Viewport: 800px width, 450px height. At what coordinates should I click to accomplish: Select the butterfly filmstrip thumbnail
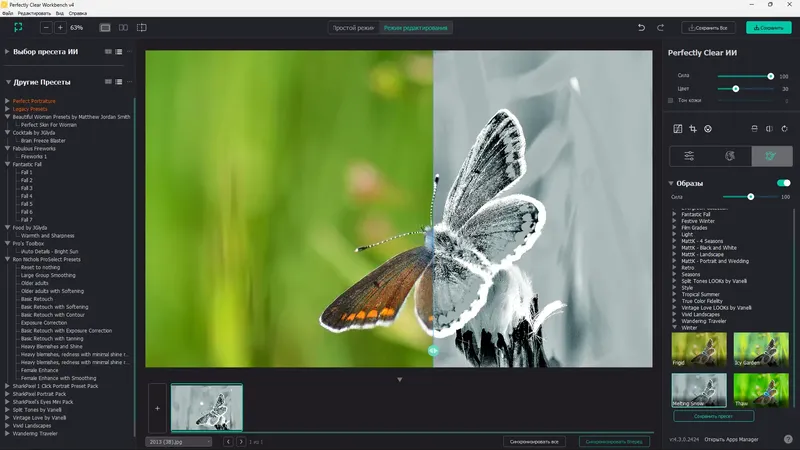(x=207, y=407)
